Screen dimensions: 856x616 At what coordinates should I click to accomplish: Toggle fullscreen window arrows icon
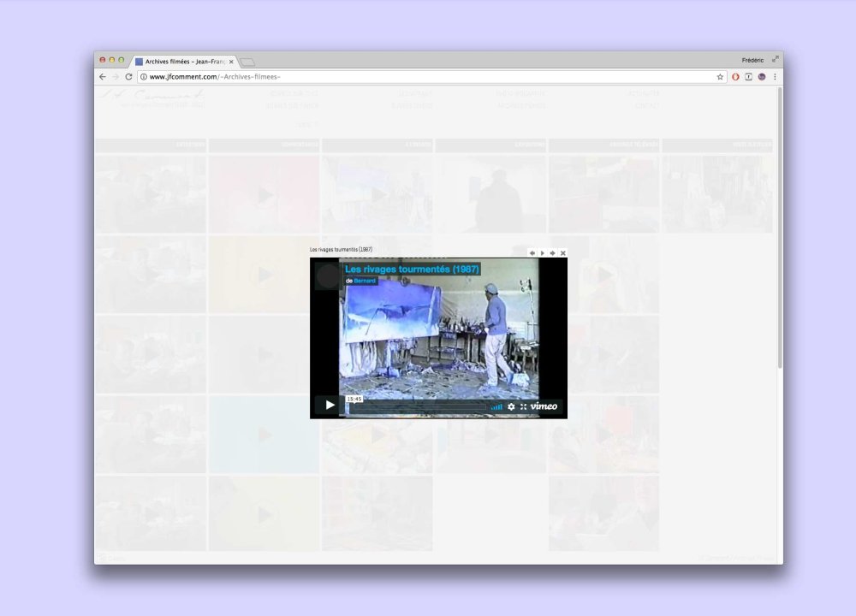[x=775, y=60]
